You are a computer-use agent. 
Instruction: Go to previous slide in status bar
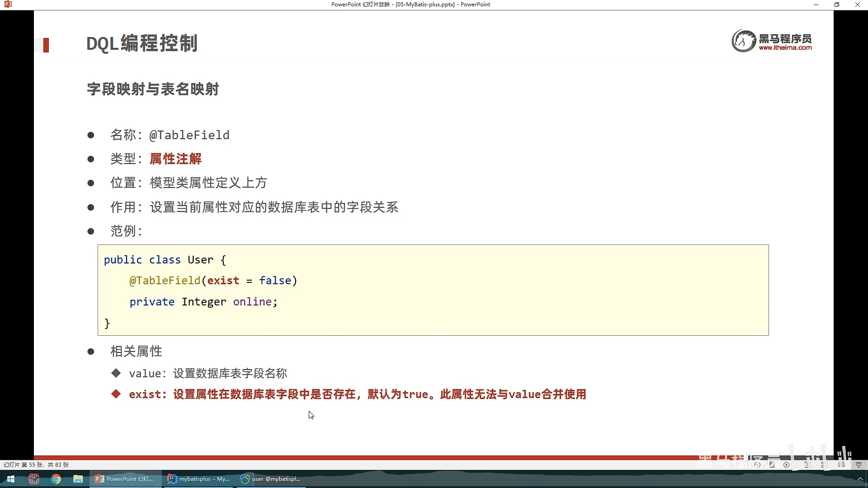pyautogui.click(x=757, y=465)
